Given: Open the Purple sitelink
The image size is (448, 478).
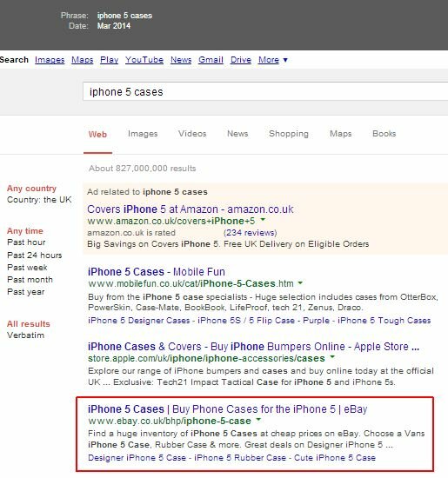Looking at the screenshot, I should [x=316, y=321].
